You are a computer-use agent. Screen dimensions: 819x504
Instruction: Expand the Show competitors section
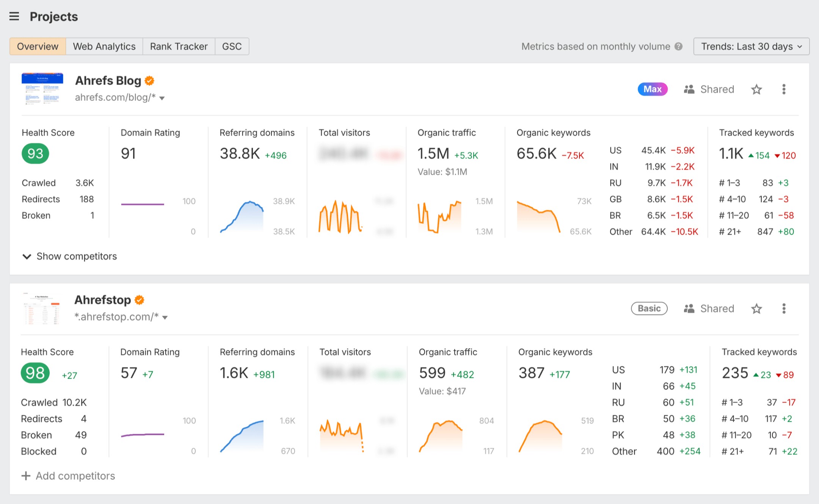click(69, 256)
